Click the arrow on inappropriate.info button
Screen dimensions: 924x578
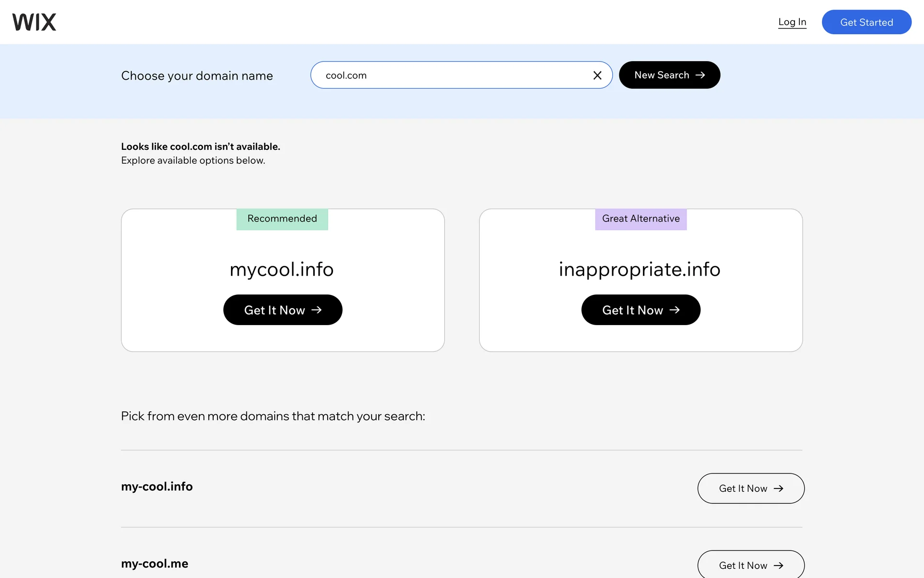[675, 310]
